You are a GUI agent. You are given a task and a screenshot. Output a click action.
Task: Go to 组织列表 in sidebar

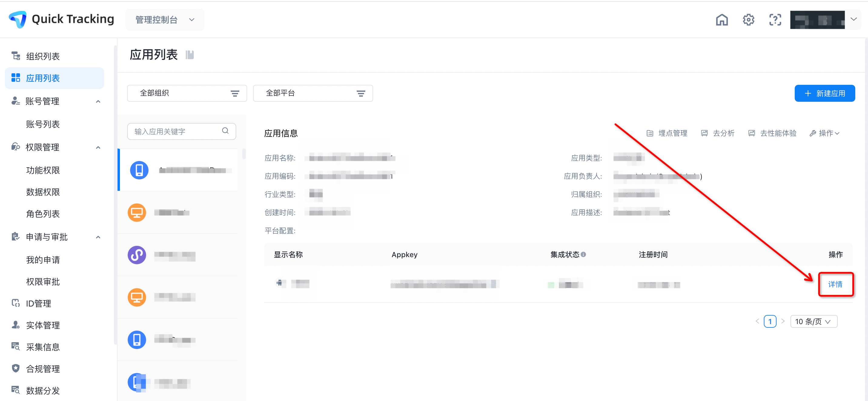click(x=43, y=56)
